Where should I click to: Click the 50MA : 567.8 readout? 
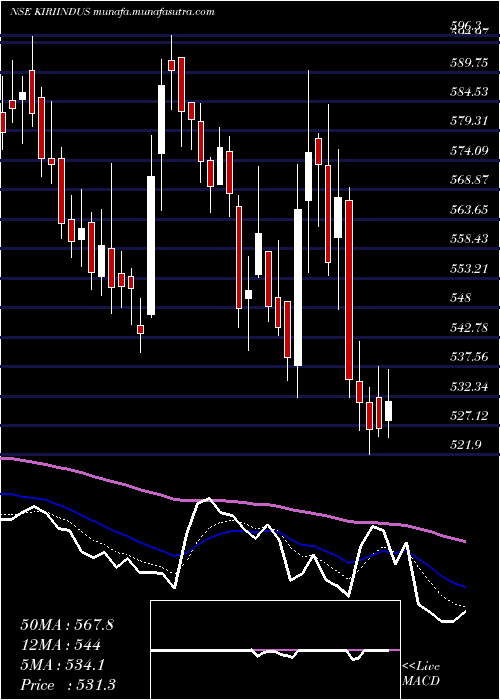coord(67,625)
